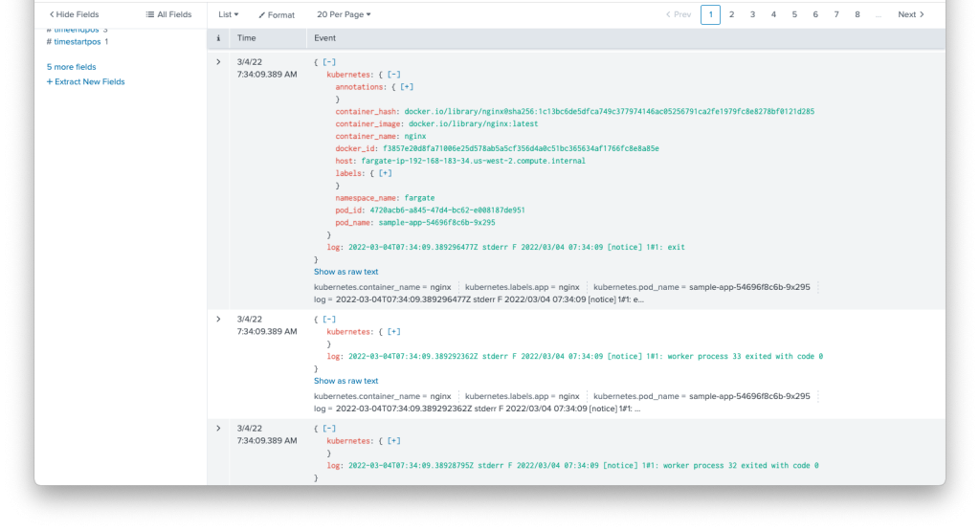This screenshot has width=980, height=531.
Task: Go to results page 2
Action: pos(731,14)
